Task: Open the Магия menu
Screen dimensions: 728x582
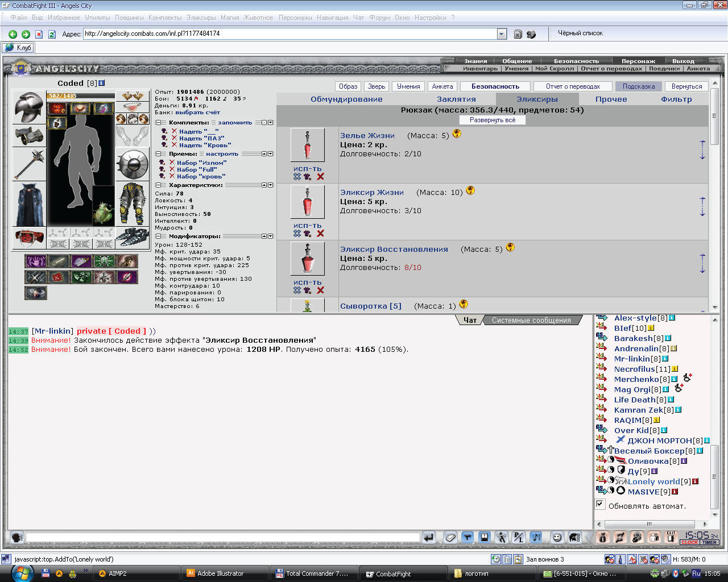Action: [230, 18]
